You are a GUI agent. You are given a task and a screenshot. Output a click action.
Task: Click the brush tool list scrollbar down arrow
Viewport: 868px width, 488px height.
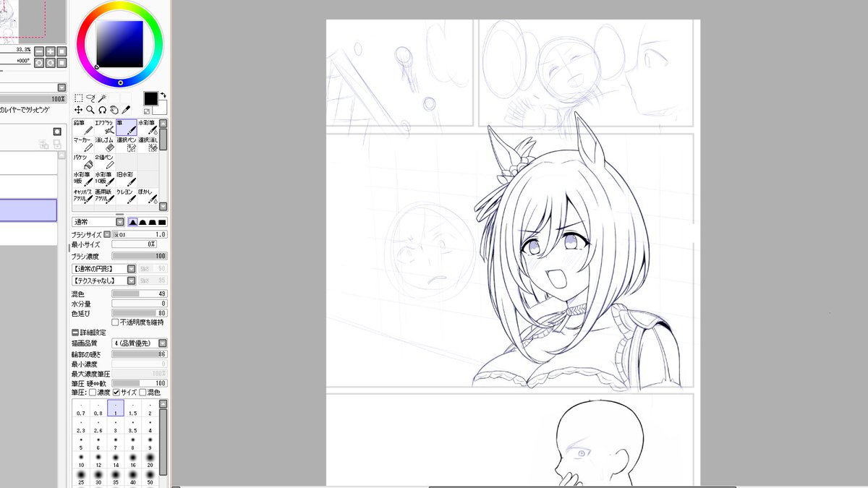[x=163, y=206]
